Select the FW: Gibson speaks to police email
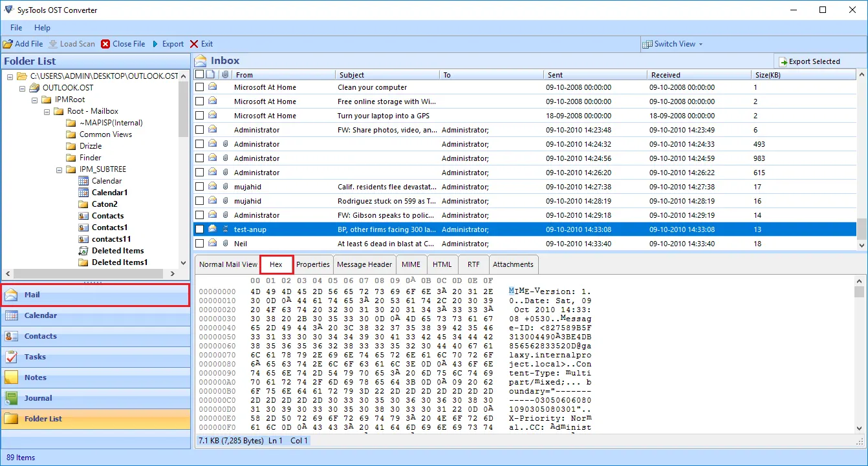The width and height of the screenshot is (868, 466). pyautogui.click(x=525, y=215)
